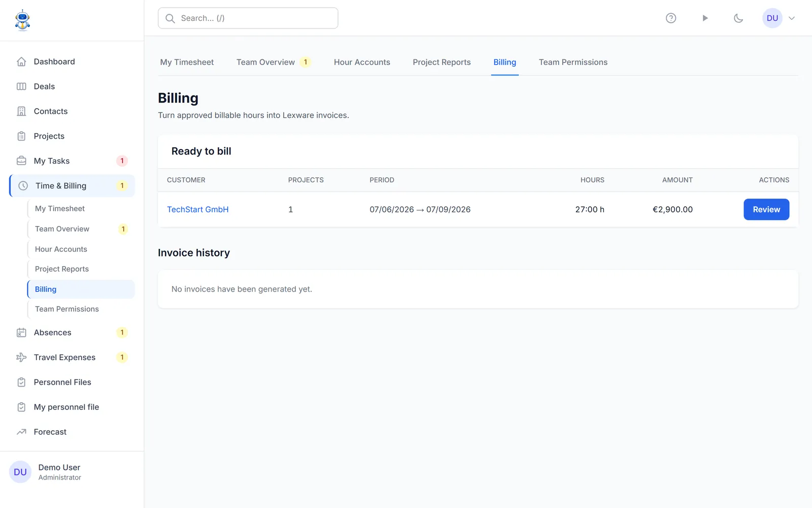Click the CUSTOMER column header
812x508 pixels.
coord(186,180)
